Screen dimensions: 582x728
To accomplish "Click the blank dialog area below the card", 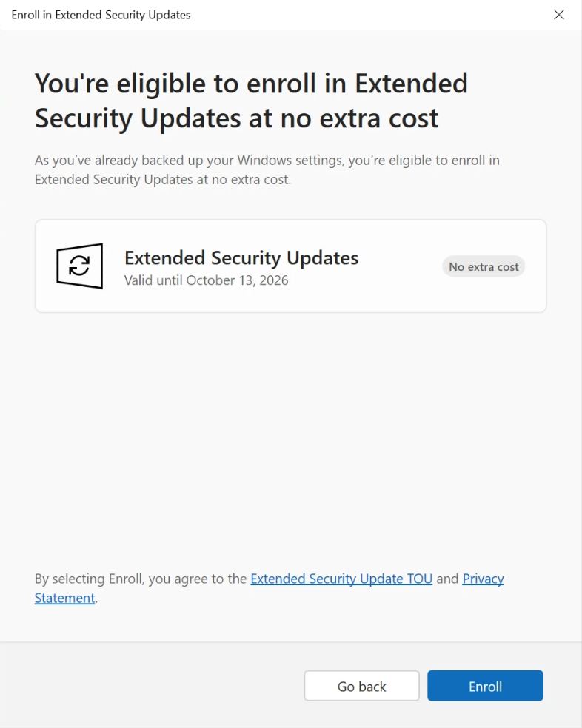I will (x=290, y=437).
